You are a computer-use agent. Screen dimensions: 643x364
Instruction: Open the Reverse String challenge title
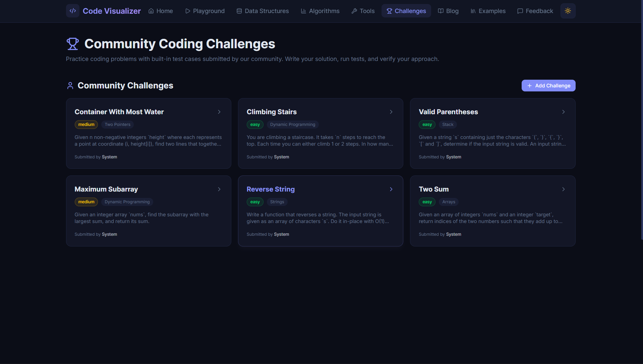click(x=271, y=189)
